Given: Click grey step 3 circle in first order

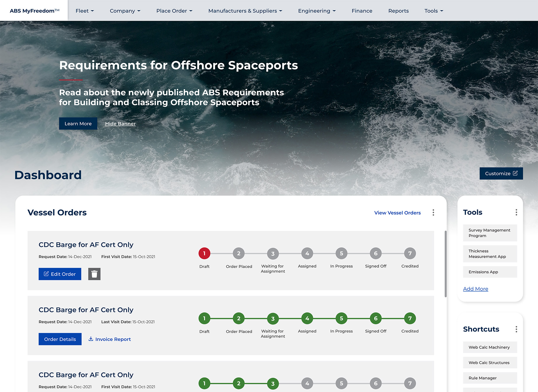Looking at the screenshot, I should 273,254.
